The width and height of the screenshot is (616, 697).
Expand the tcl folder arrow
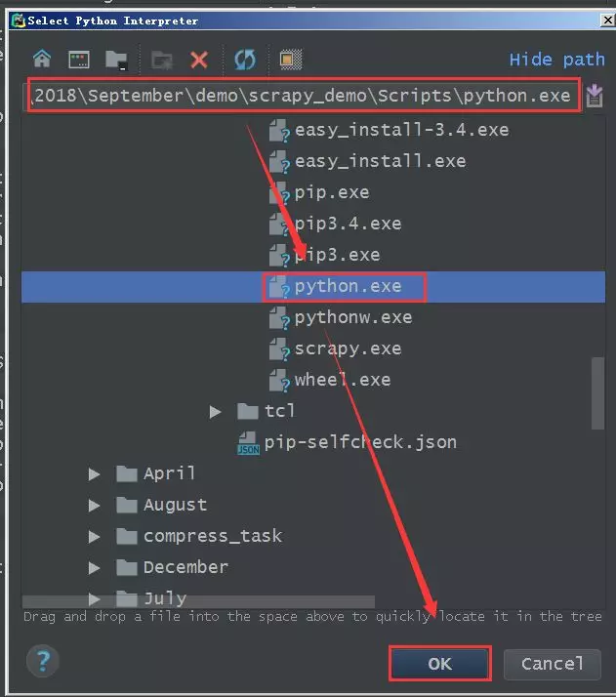(x=215, y=412)
